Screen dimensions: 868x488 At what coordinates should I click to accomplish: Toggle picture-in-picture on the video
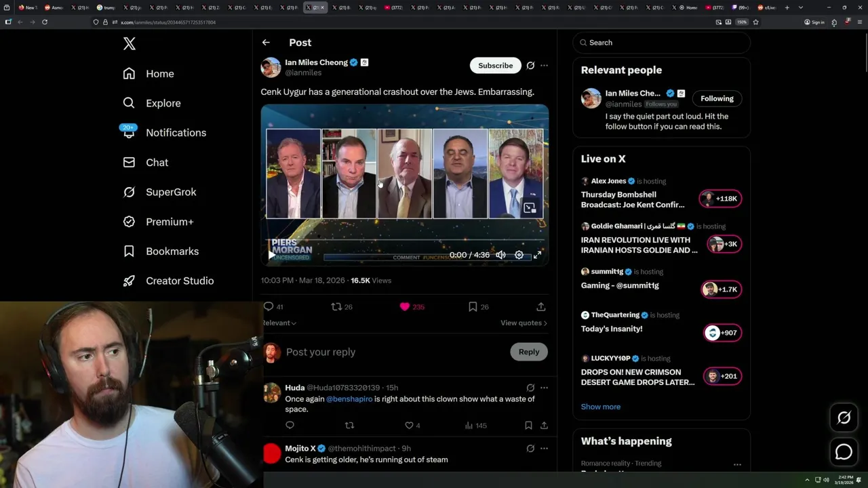click(x=530, y=208)
